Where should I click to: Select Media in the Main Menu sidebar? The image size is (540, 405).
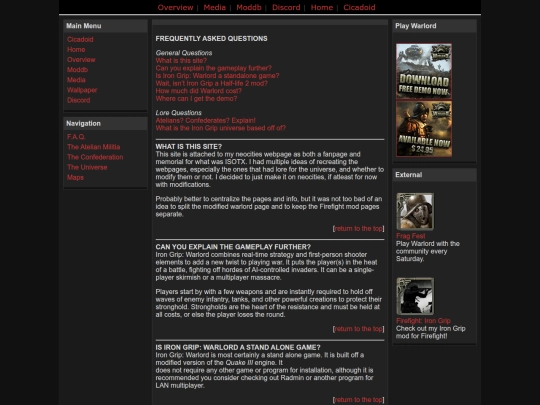coord(76,80)
